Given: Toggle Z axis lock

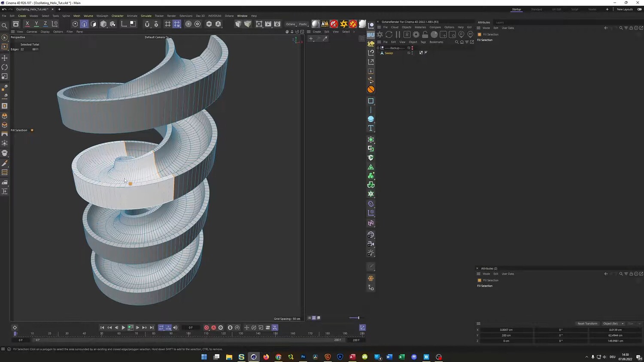Looking at the screenshot, I should click(46, 24).
